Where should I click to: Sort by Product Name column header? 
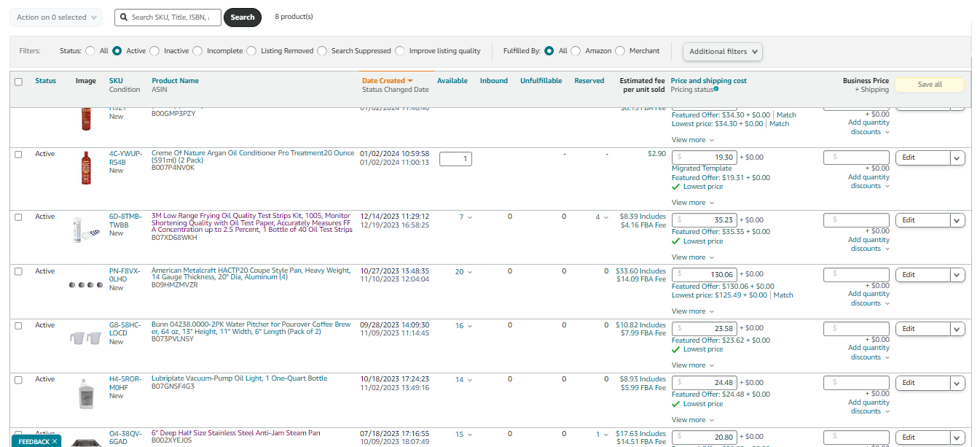[x=175, y=81]
